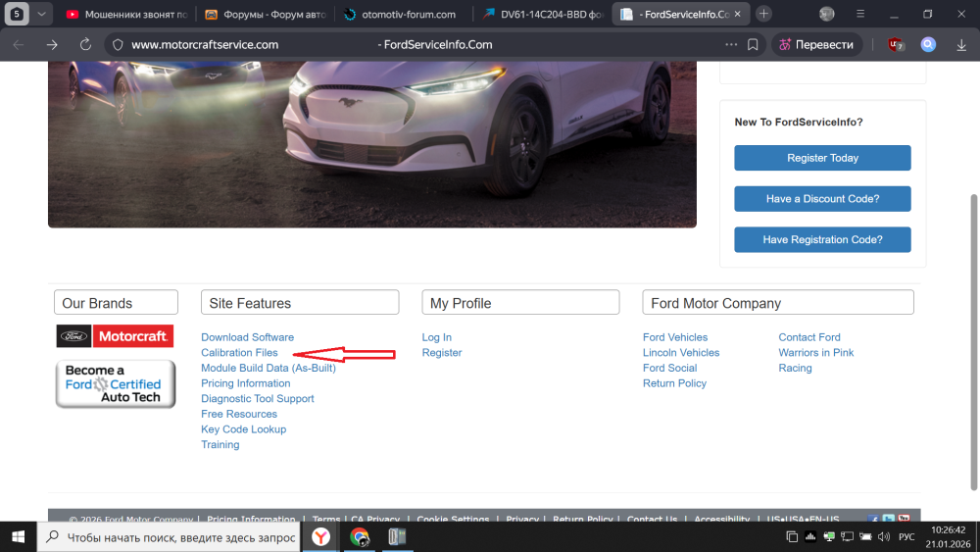Bookmark this page
980x552 pixels.
[x=753, y=44]
